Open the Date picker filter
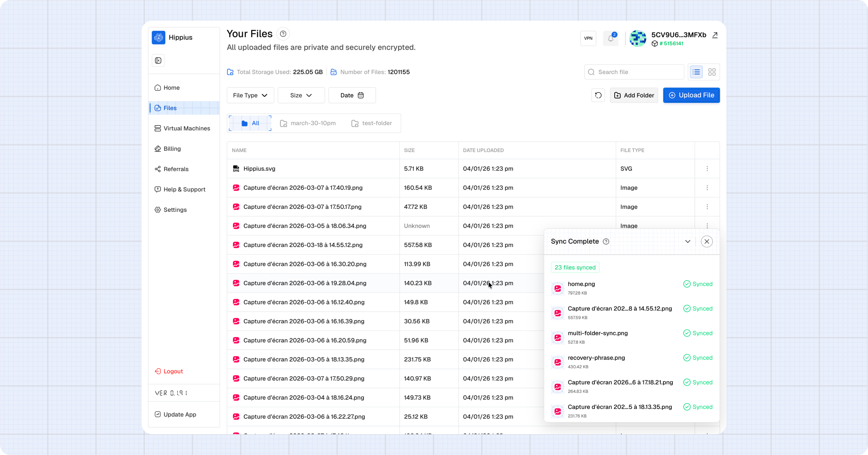868x455 pixels. 352,95
